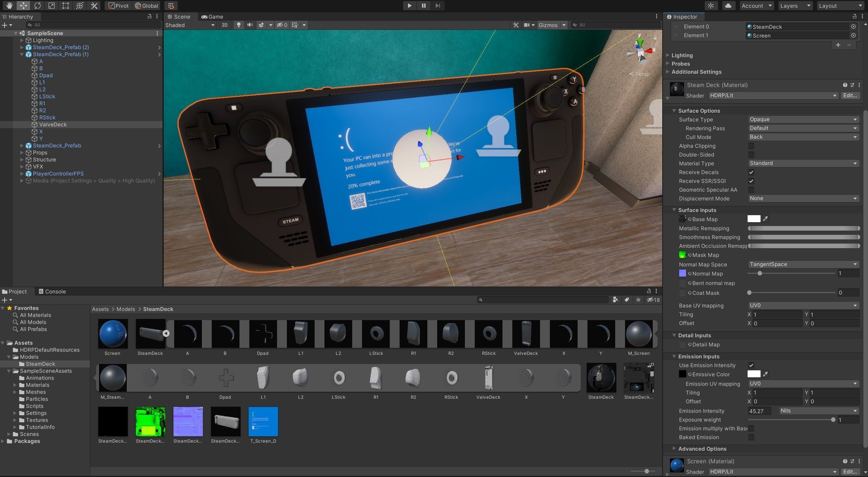Image resolution: width=868 pixels, height=477 pixels.
Task: Toggle grid snapping icon
Action: (x=171, y=6)
